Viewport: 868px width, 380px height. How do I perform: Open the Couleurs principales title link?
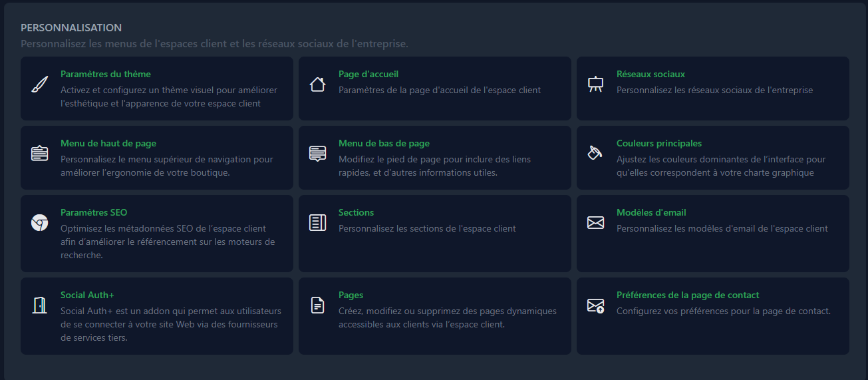[658, 144]
